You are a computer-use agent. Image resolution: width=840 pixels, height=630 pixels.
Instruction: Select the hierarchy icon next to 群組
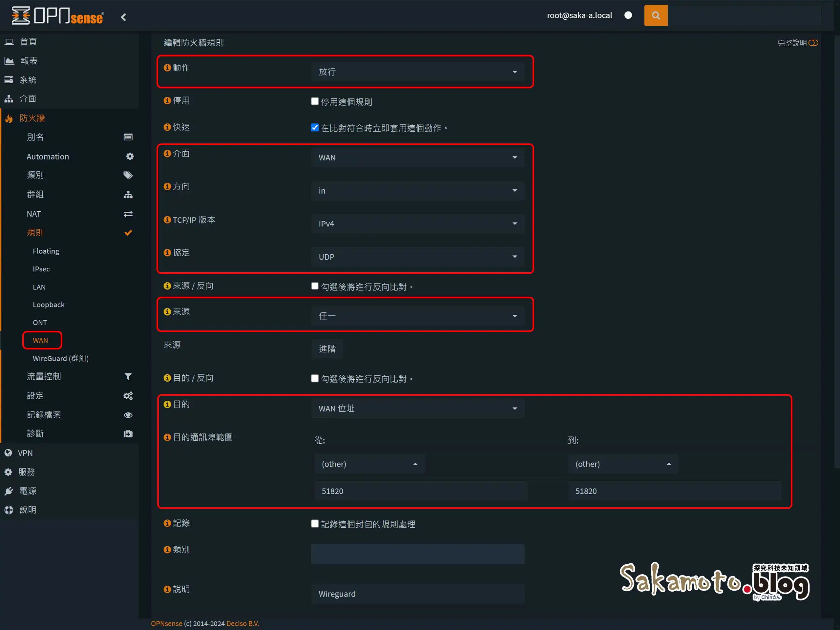[128, 195]
